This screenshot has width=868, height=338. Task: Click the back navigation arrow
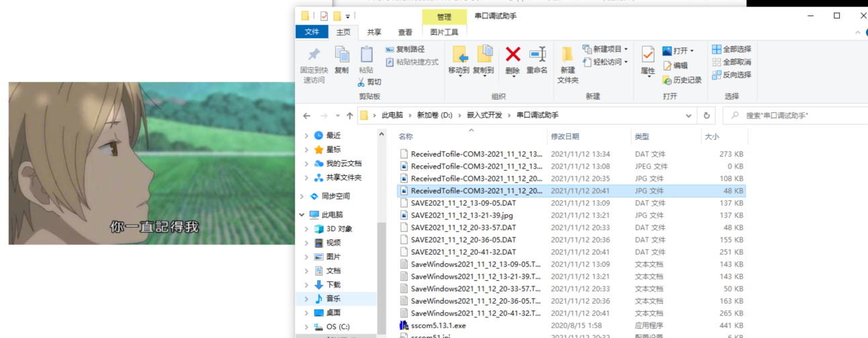[x=306, y=116]
